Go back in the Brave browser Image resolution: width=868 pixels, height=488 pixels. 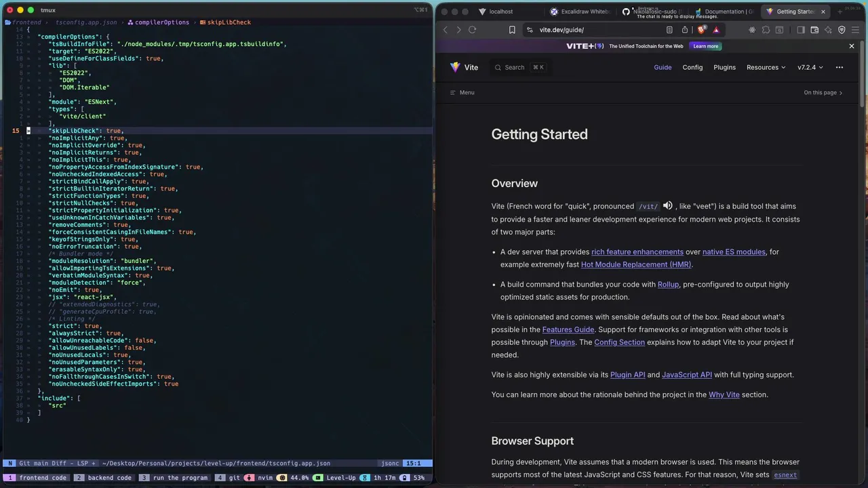[446, 30]
